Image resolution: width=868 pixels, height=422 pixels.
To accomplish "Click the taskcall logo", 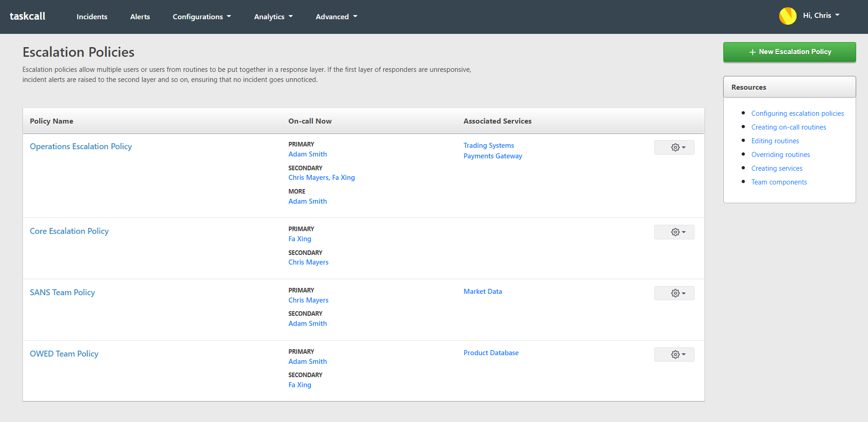I will pyautogui.click(x=27, y=16).
